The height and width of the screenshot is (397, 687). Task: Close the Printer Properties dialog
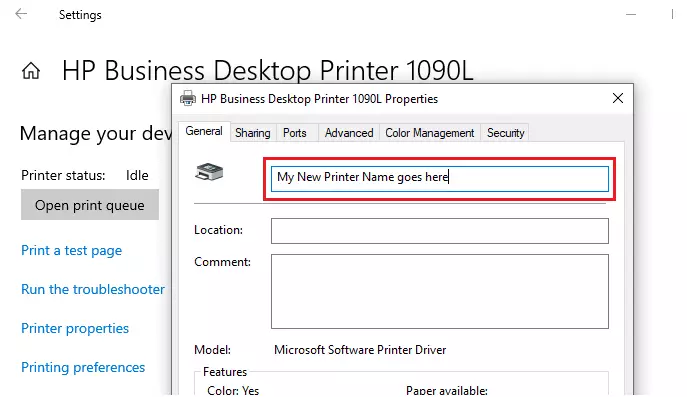(x=618, y=98)
